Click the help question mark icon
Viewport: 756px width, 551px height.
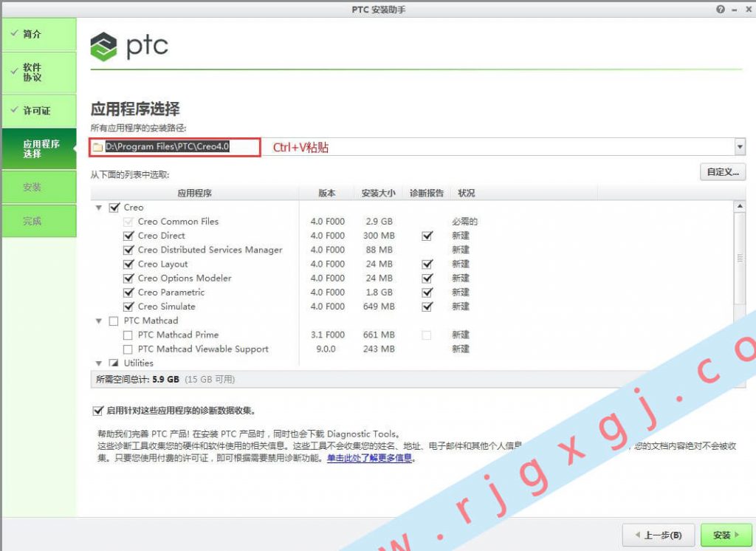point(721,9)
